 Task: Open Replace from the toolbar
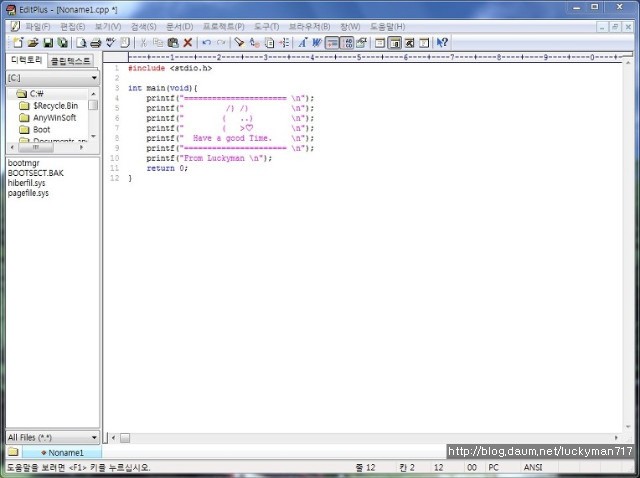click(x=255, y=42)
